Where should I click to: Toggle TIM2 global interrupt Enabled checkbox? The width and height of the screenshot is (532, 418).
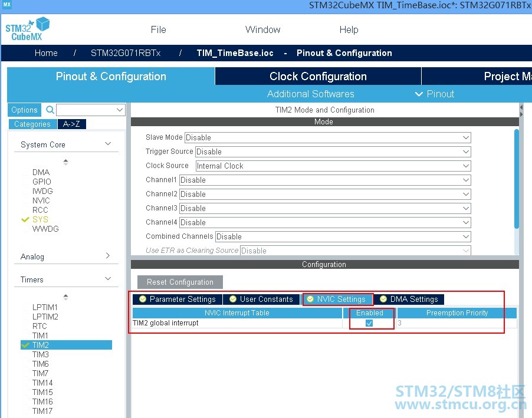369,323
